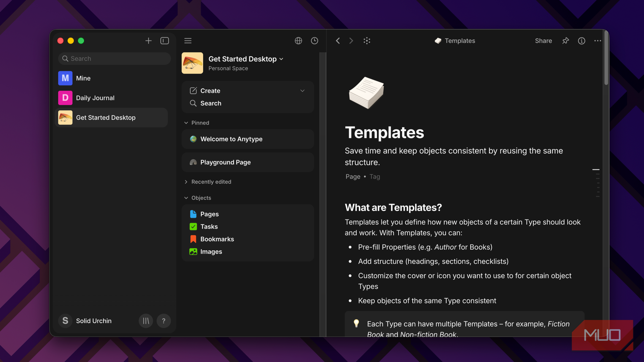644x362 pixels.
Task: Click the library icon next to Solid Urchin
Action: point(146,321)
